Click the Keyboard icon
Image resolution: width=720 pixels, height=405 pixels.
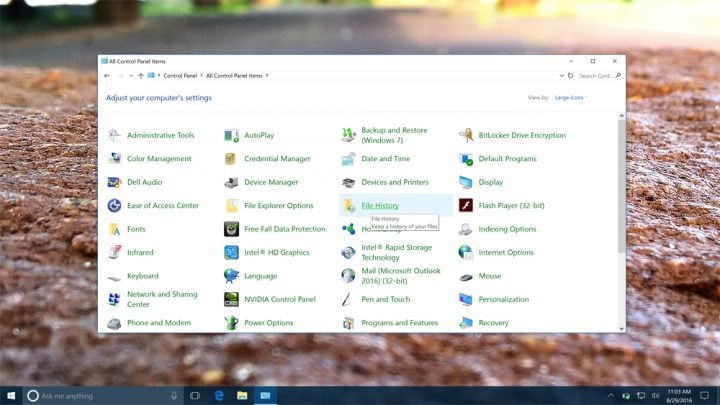114,277
